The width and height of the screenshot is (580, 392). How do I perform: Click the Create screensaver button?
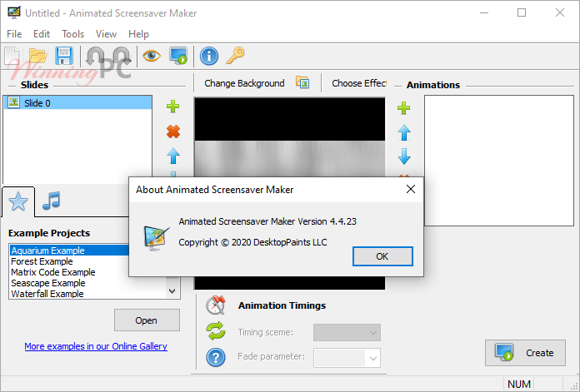[x=525, y=353]
